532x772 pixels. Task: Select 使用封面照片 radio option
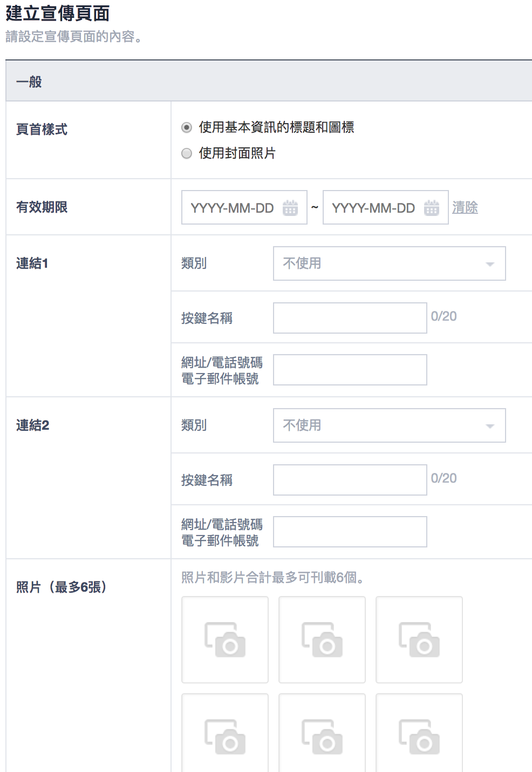click(x=187, y=153)
